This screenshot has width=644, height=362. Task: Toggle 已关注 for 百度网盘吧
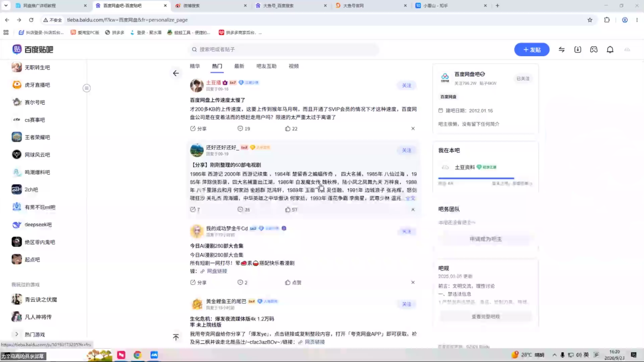(523, 78)
